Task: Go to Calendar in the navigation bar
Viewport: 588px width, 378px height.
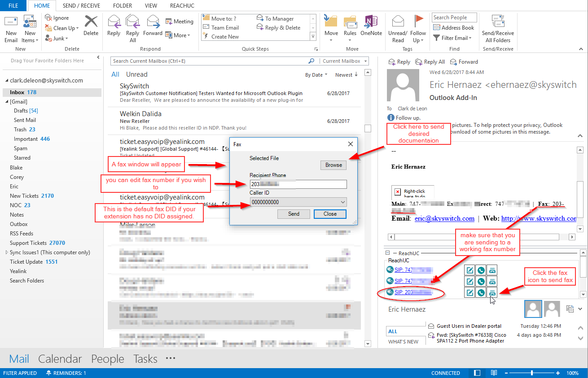Action: (60, 359)
